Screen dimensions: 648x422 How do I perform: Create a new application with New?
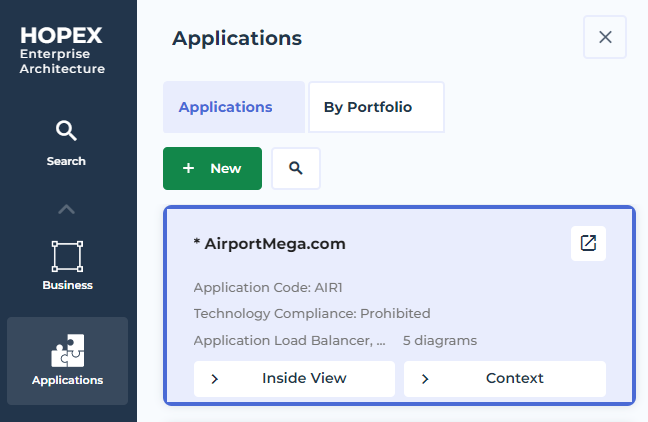[212, 169]
